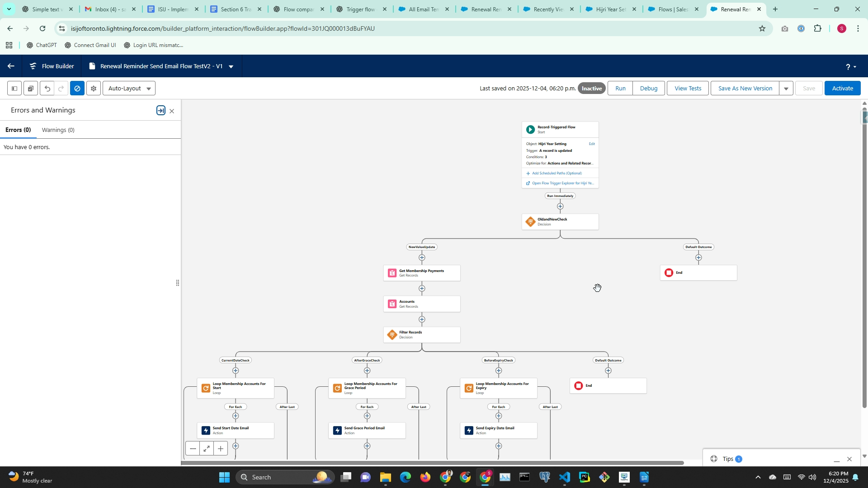Image resolution: width=868 pixels, height=488 pixels.
Task: Open Edit link in start element
Action: (592, 144)
